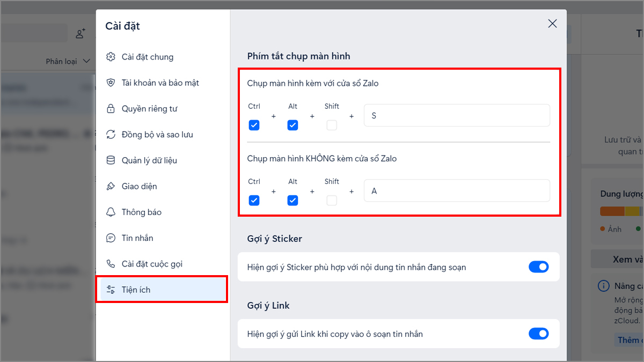Click the text Chụp màn hình KHÔNG kèm cửa sổ Zalo
644x362 pixels.
(322, 158)
